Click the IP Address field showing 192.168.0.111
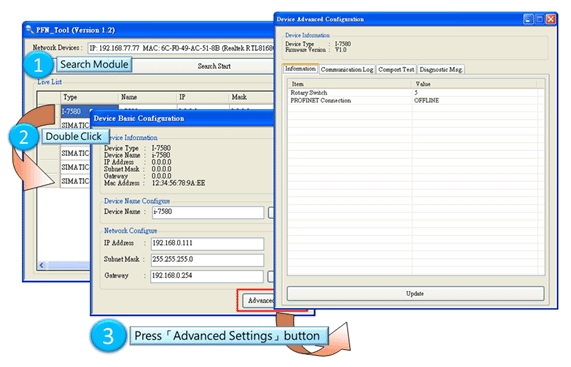 pyautogui.click(x=207, y=244)
